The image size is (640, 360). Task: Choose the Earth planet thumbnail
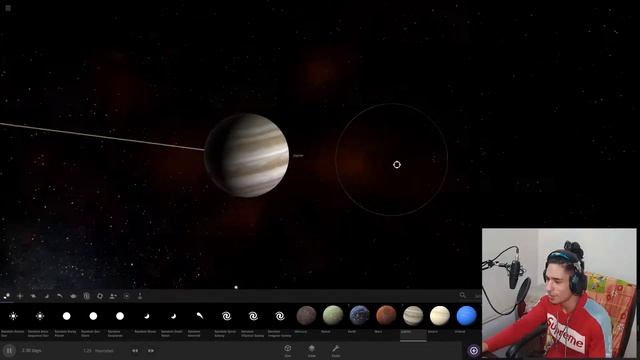(360, 316)
